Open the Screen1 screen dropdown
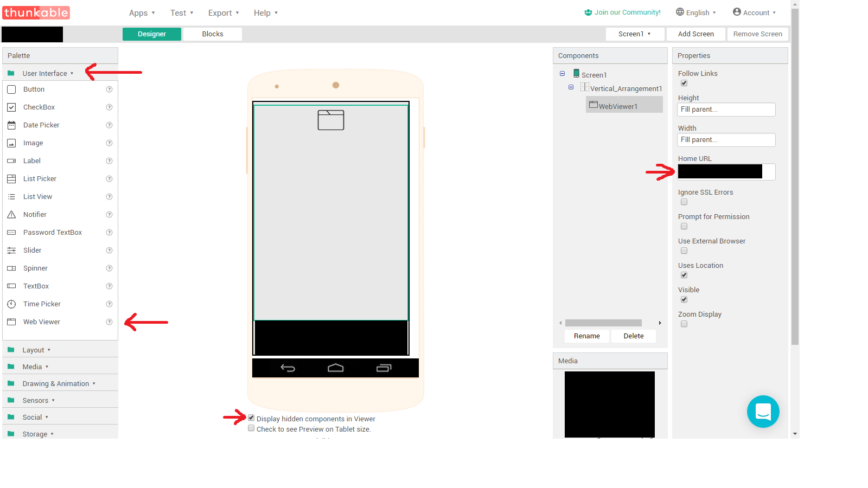The height and width of the screenshot is (488, 868). [635, 34]
